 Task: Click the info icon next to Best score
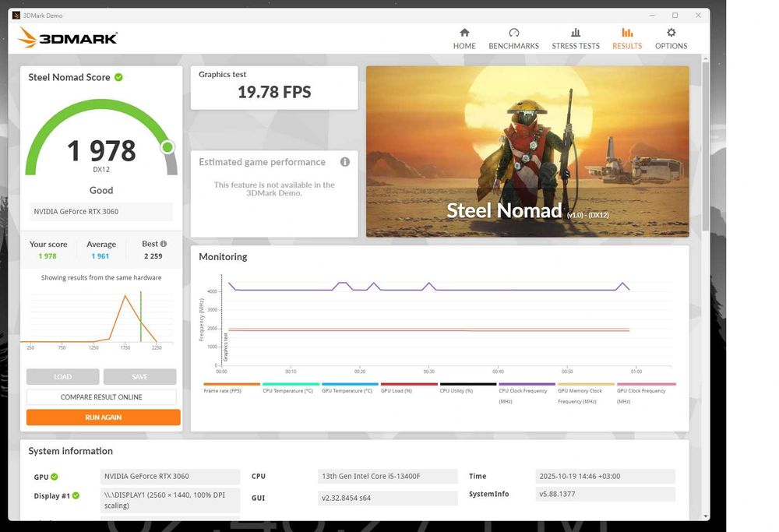click(x=164, y=243)
